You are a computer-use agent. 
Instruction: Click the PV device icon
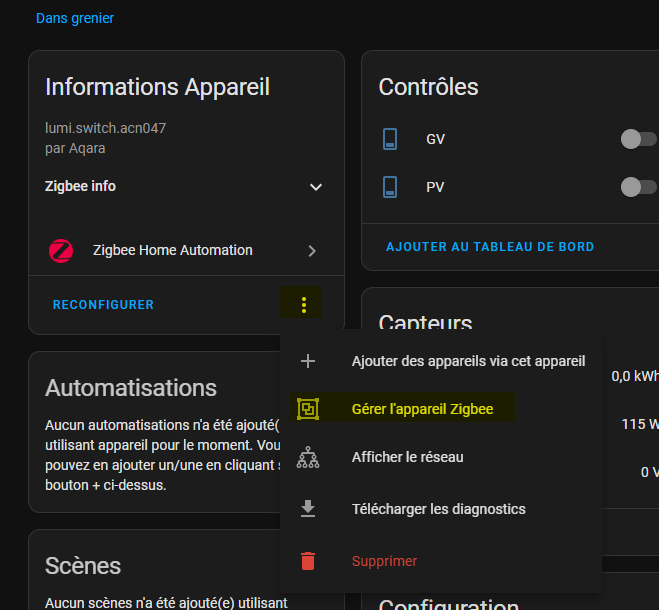391,187
